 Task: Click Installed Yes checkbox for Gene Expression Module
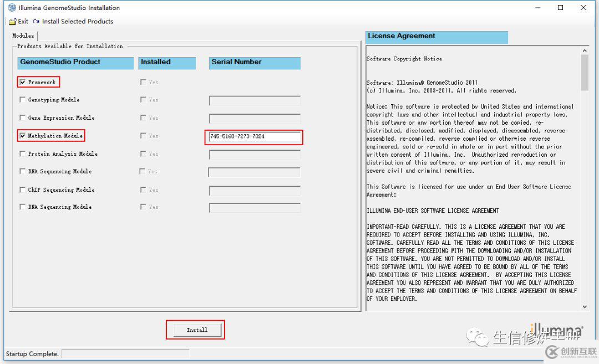(x=143, y=117)
